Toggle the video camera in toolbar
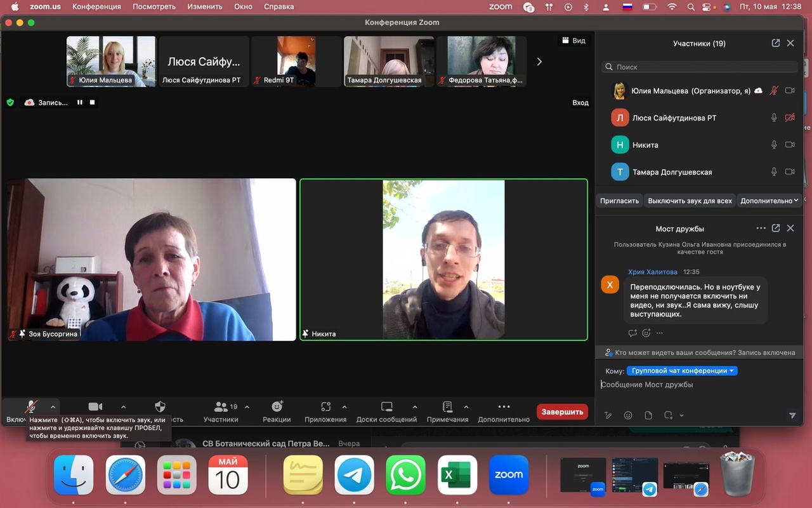The image size is (812, 508). [95, 407]
